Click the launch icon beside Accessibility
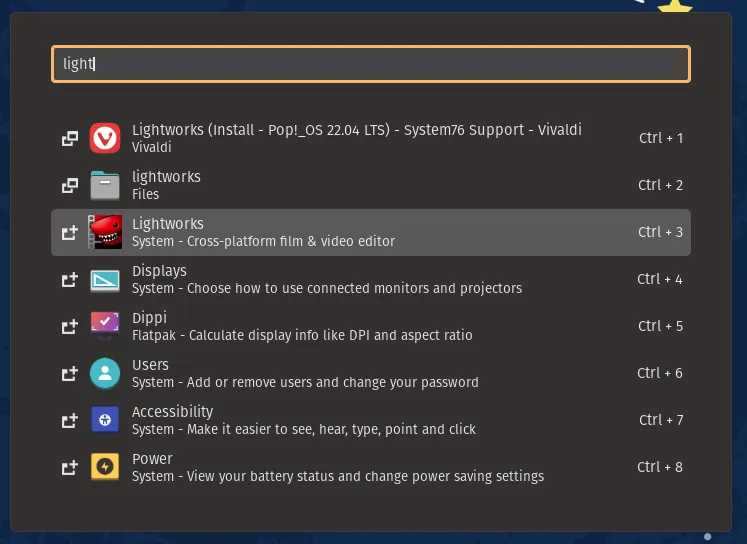747x544 pixels. pos(70,420)
